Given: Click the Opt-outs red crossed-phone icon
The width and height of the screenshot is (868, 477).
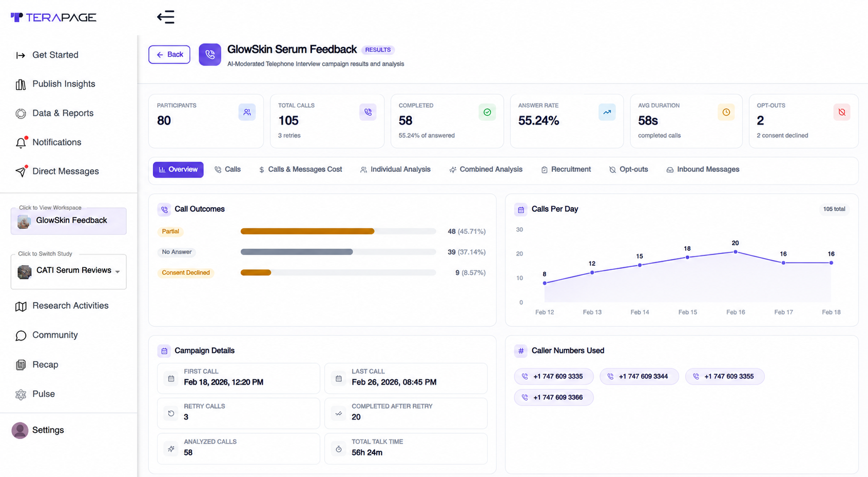Looking at the screenshot, I should tap(842, 112).
